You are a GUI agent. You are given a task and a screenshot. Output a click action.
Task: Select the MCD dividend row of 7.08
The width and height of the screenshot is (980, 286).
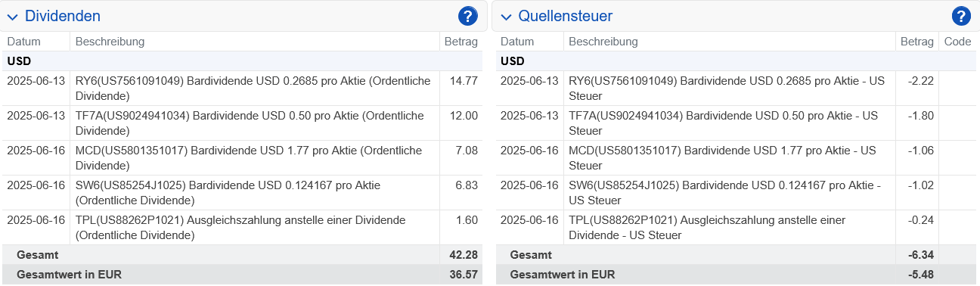click(242, 157)
